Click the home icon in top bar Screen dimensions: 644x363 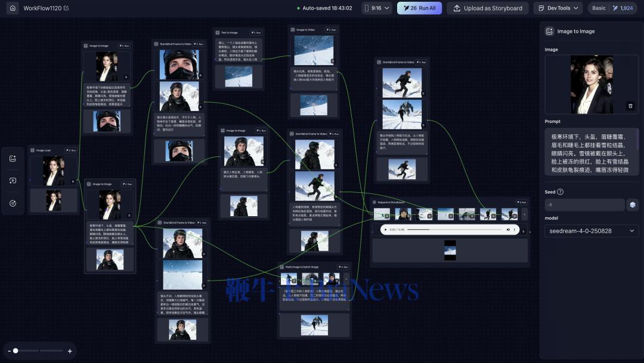(13, 8)
